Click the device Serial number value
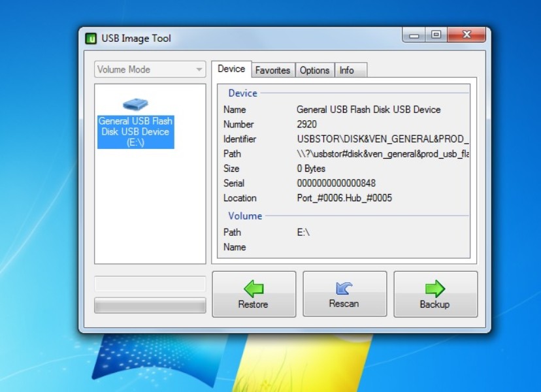 click(336, 183)
